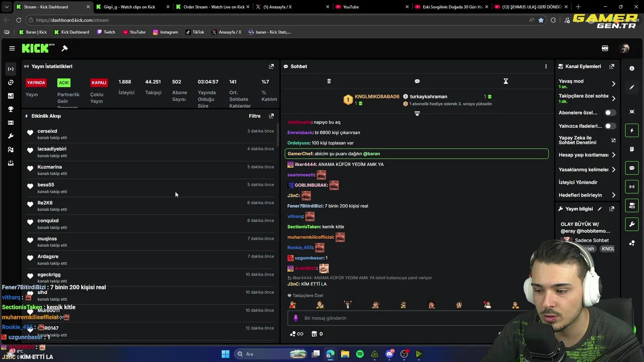This screenshot has width=644, height=362.
Task: Click the info icon in right rail
Action: 632,68
